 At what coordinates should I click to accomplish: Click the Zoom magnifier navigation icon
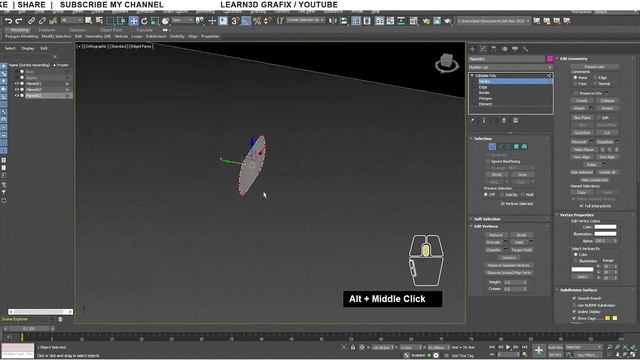coord(610,347)
